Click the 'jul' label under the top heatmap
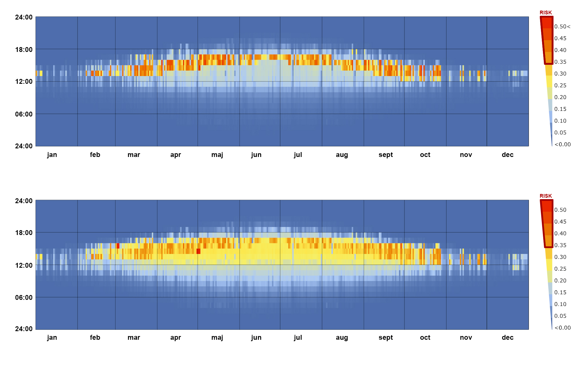The image size is (588, 365). [298, 155]
